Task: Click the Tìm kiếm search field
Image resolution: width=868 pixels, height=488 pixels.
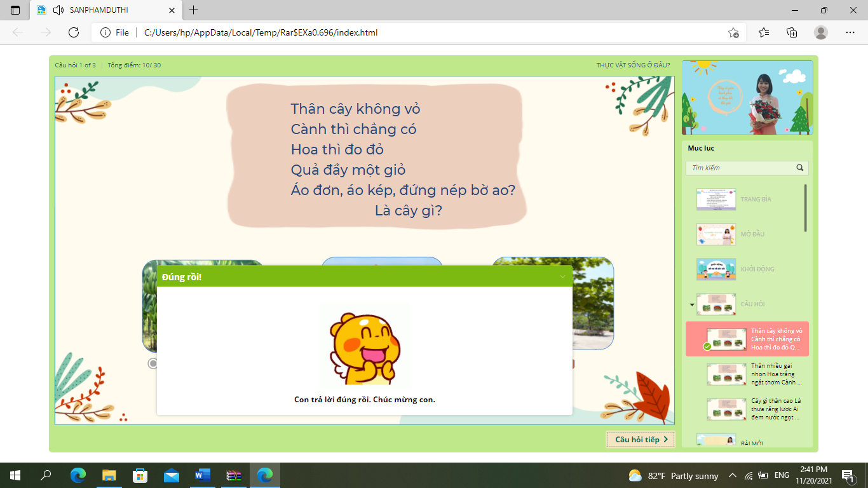Action: pyautogui.click(x=740, y=168)
